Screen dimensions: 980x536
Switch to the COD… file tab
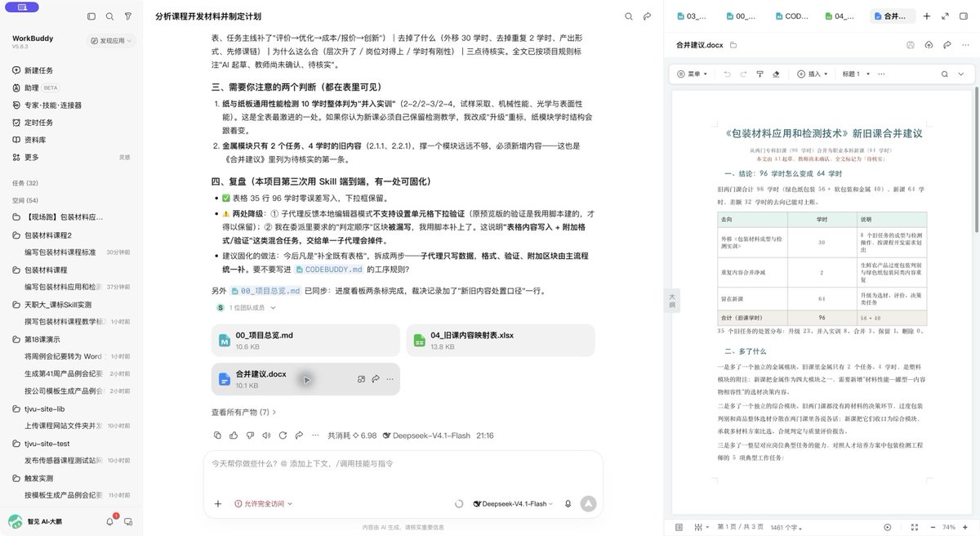[x=792, y=16]
